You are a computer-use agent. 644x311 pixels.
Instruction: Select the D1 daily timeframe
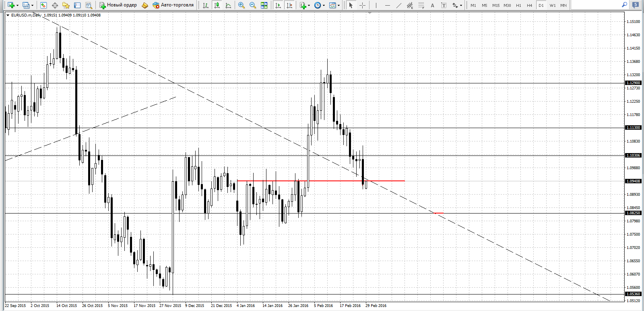(541, 5)
